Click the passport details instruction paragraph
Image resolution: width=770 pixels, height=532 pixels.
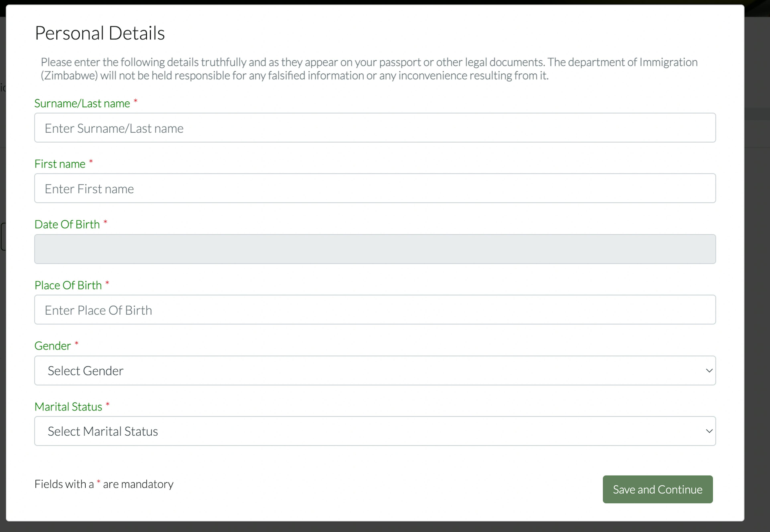pos(369,69)
